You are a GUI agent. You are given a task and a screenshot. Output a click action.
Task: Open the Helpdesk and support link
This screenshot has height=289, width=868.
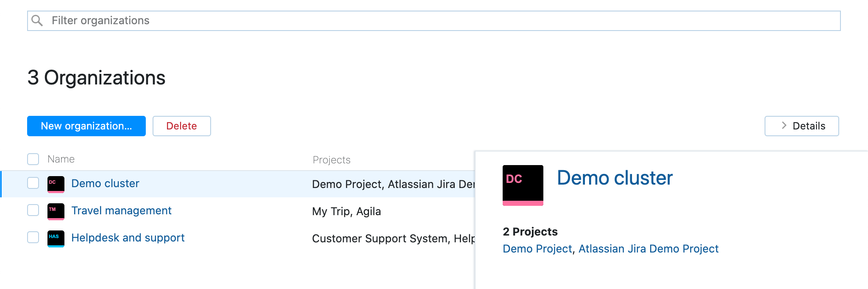point(128,238)
